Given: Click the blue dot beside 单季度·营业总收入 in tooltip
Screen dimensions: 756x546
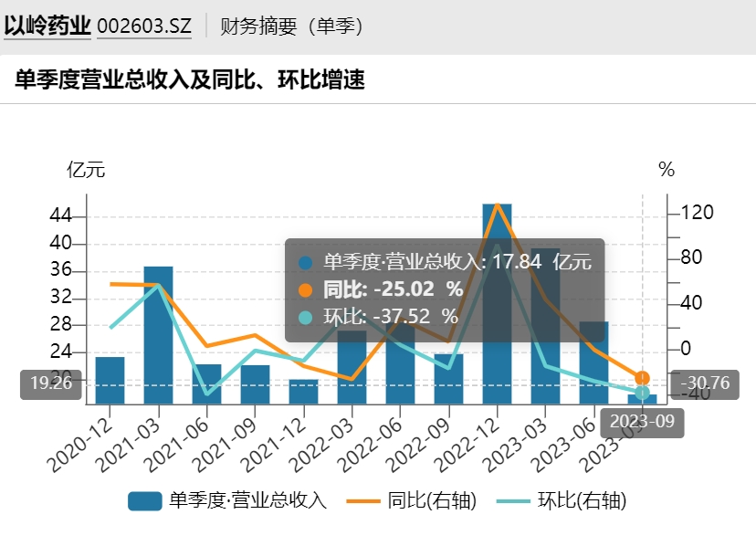Looking at the screenshot, I should coord(306,263).
